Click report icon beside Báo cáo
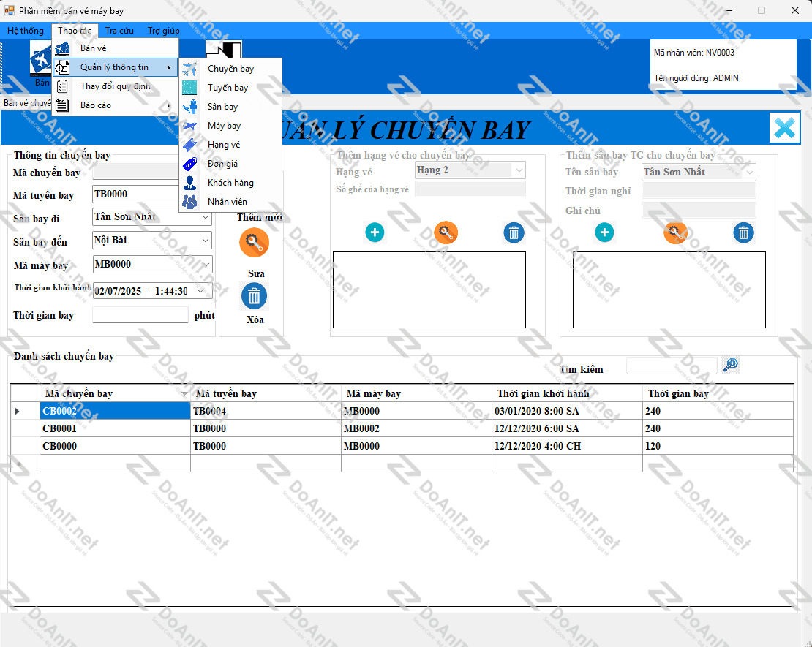This screenshot has width=812, height=647. [x=63, y=105]
